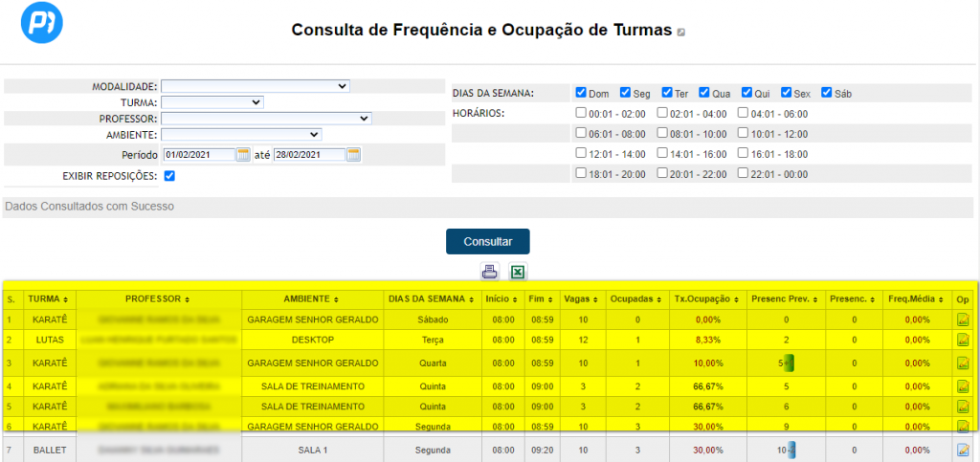Image resolution: width=980 pixels, height=462 pixels.
Task: Click the Op icon in the LUTAS row
Action: pos(963,340)
